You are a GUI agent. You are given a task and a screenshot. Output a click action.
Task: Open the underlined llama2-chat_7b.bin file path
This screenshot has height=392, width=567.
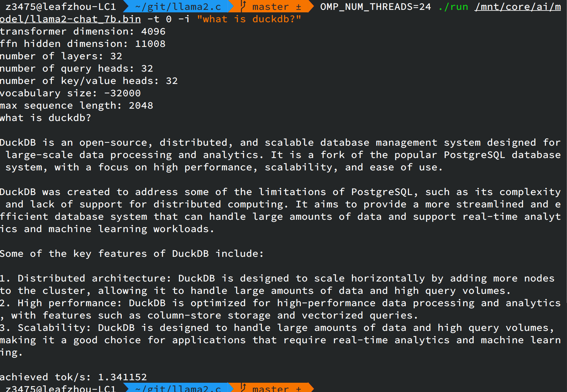(70, 19)
